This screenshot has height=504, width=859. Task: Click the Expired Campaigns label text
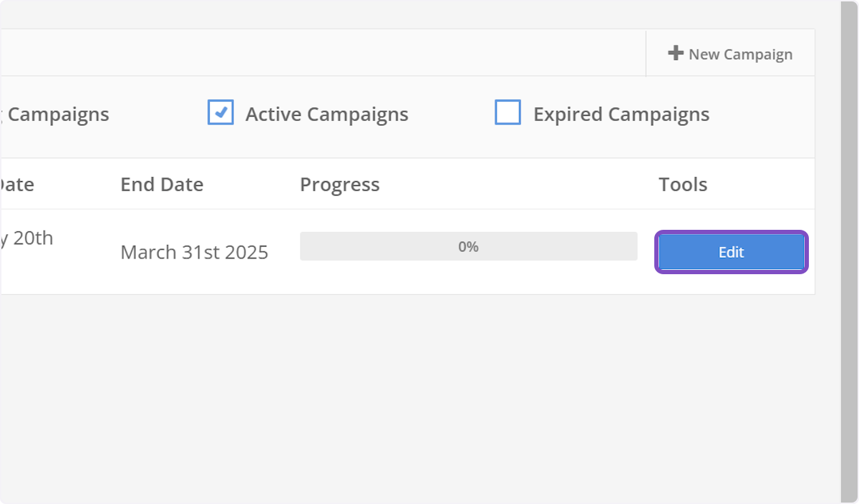tap(621, 113)
